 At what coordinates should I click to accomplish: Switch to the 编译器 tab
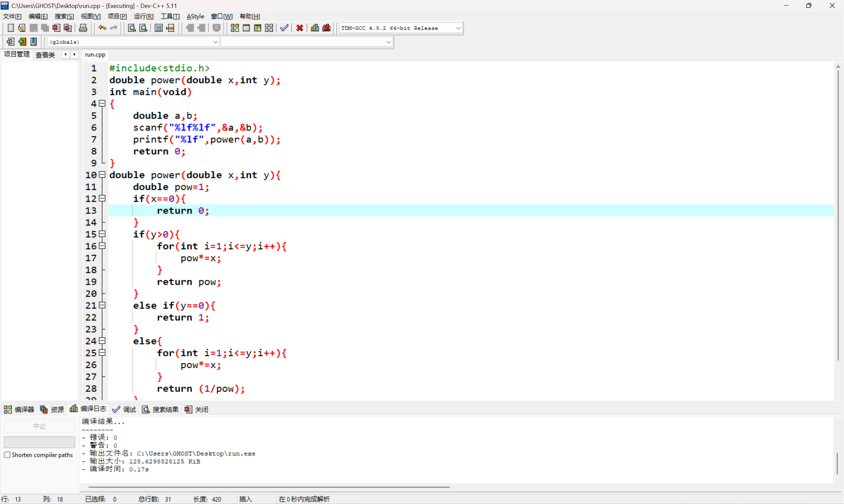pos(19,409)
